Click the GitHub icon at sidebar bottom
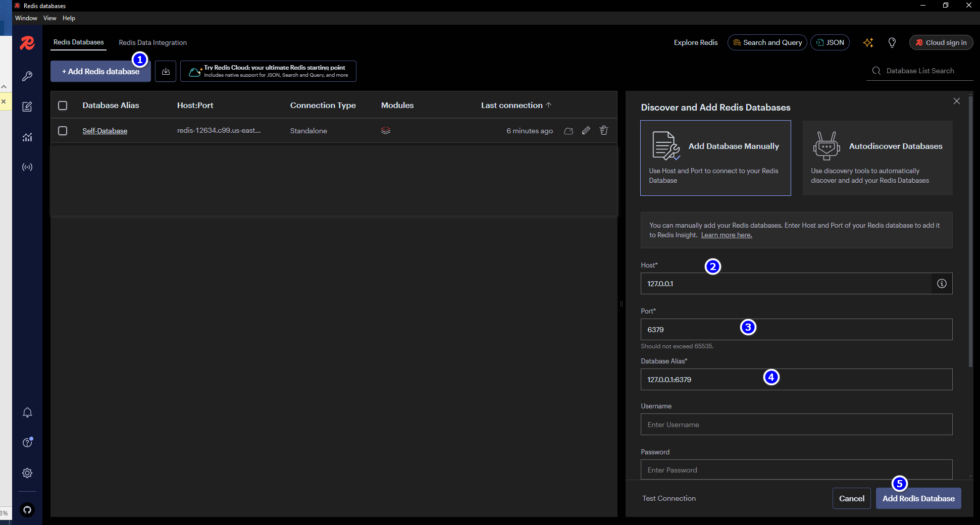The height and width of the screenshot is (525, 980). [x=27, y=510]
